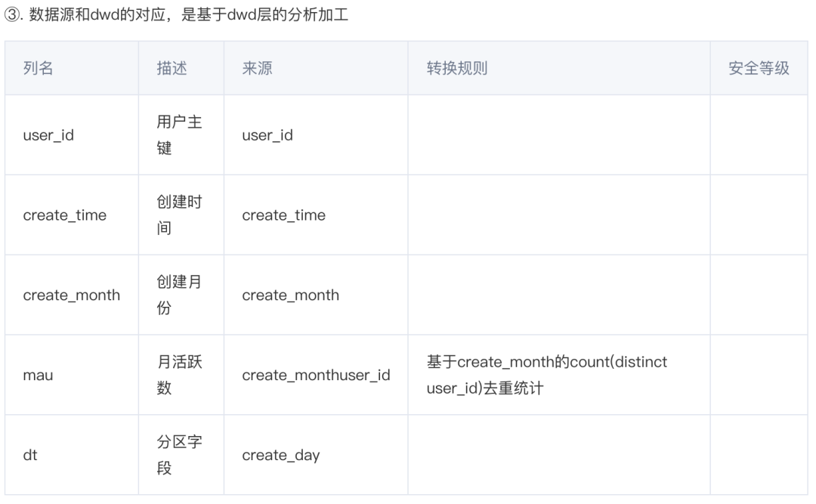Screen dimensions: 816x504
Task: Select user_id cell in 列名 column
Action: (x=48, y=135)
